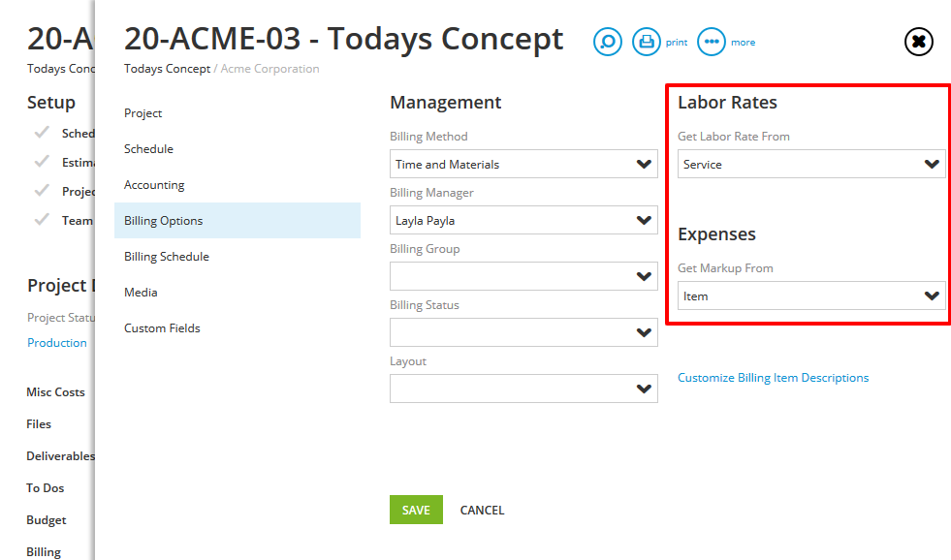This screenshot has width=951, height=560.
Task: Select Billing Options in side menu
Action: coord(238,221)
